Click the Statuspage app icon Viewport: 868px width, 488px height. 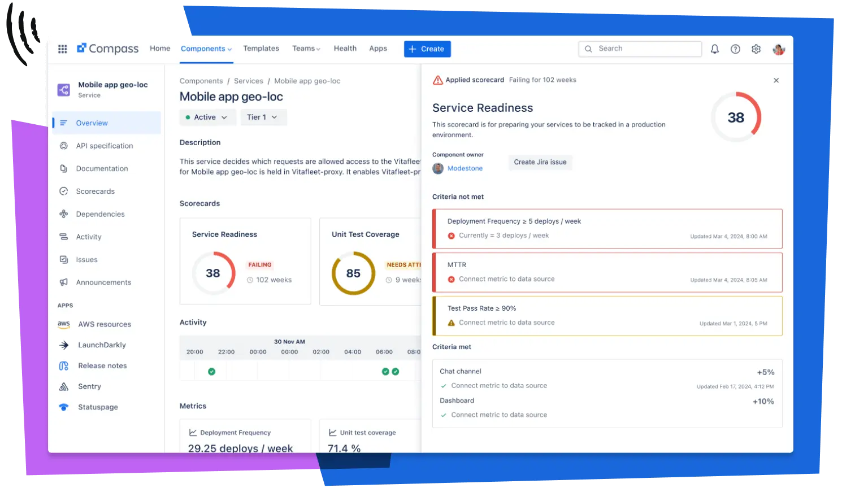[x=64, y=407]
